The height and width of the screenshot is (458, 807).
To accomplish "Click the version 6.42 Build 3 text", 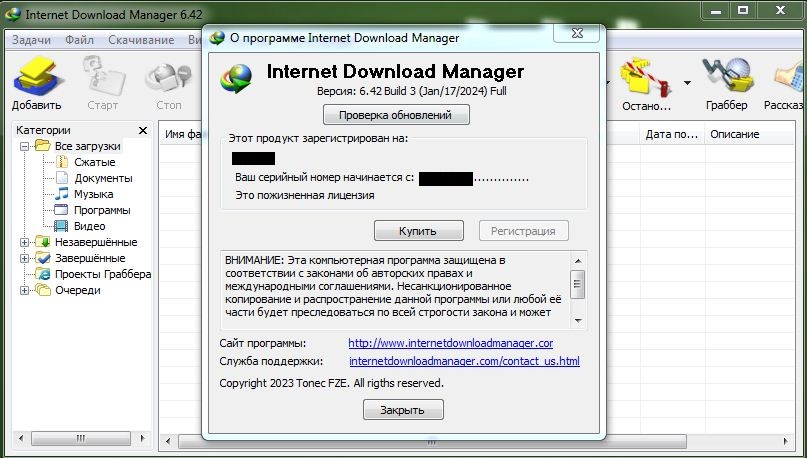I will (x=412, y=91).
